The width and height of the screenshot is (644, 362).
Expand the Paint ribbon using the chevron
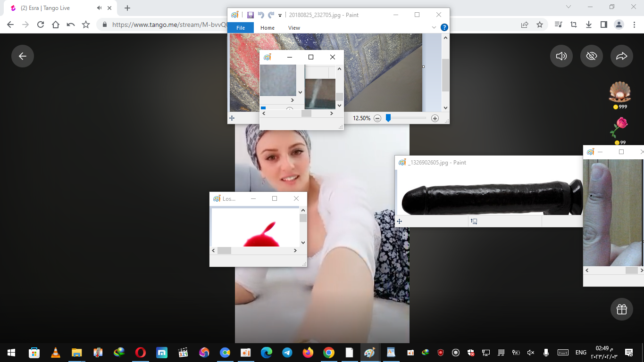coord(434,28)
